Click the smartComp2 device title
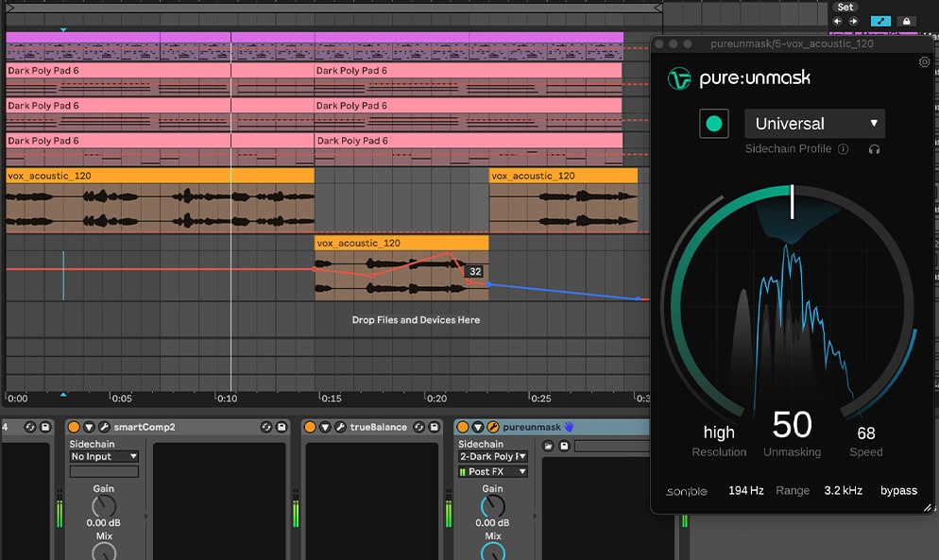Screen dimensions: 939x560 [x=145, y=427]
